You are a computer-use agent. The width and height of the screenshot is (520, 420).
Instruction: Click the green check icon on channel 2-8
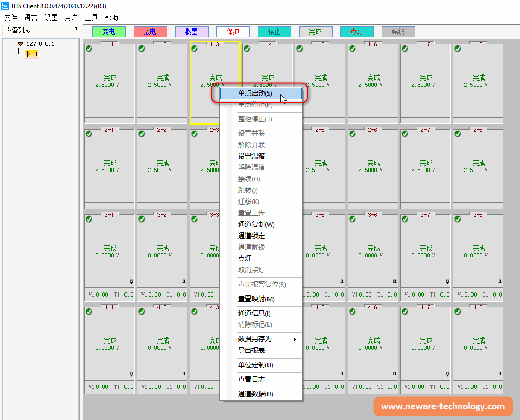tap(458, 134)
